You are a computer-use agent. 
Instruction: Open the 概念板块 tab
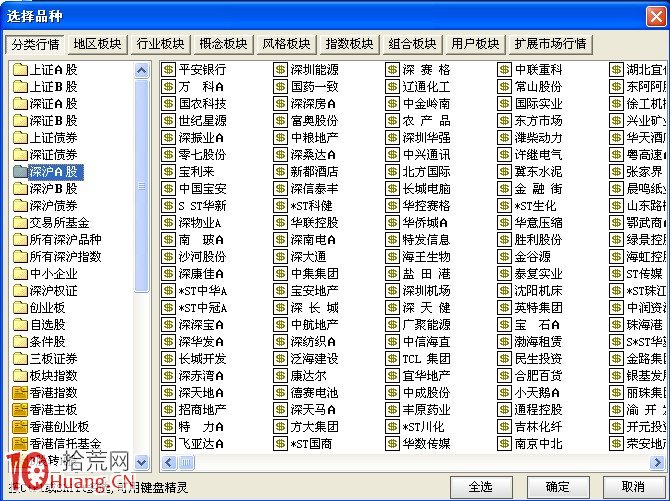point(223,44)
